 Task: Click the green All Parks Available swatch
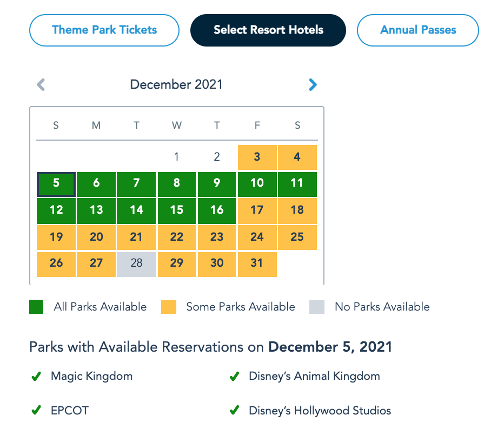[36, 307]
